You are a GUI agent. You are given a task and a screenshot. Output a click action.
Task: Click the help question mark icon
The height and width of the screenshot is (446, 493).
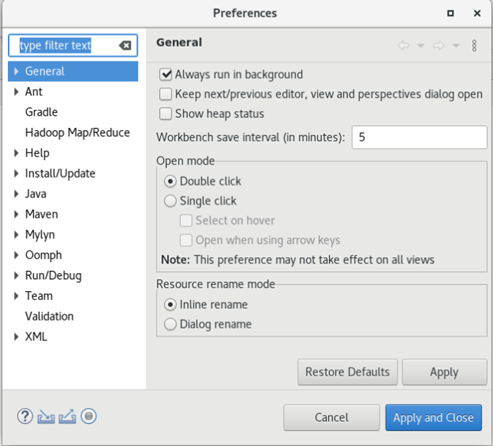[25, 416]
